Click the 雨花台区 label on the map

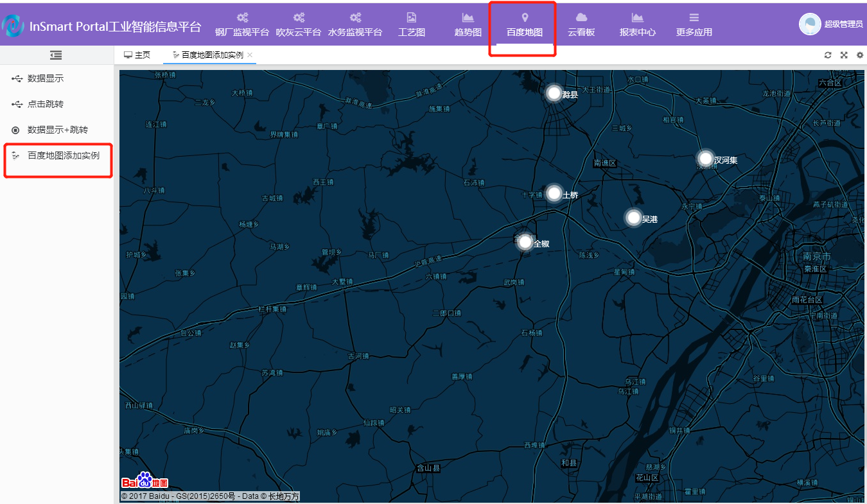click(x=807, y=300)
